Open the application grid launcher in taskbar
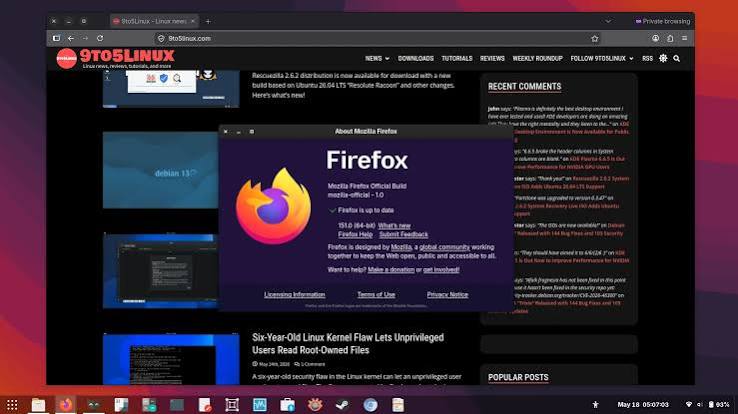 click(12, 405)
